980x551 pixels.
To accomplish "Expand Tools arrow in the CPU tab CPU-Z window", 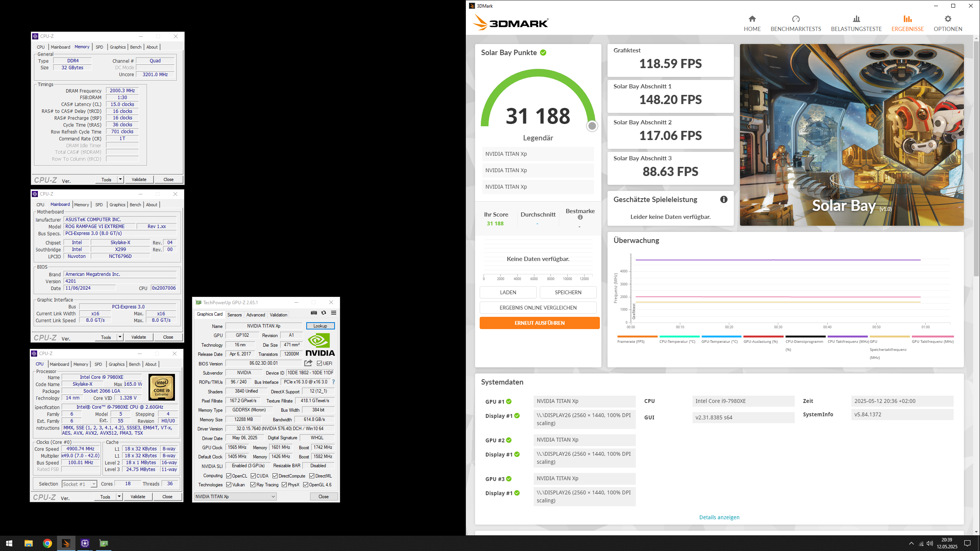I will (x=119, y=497).
